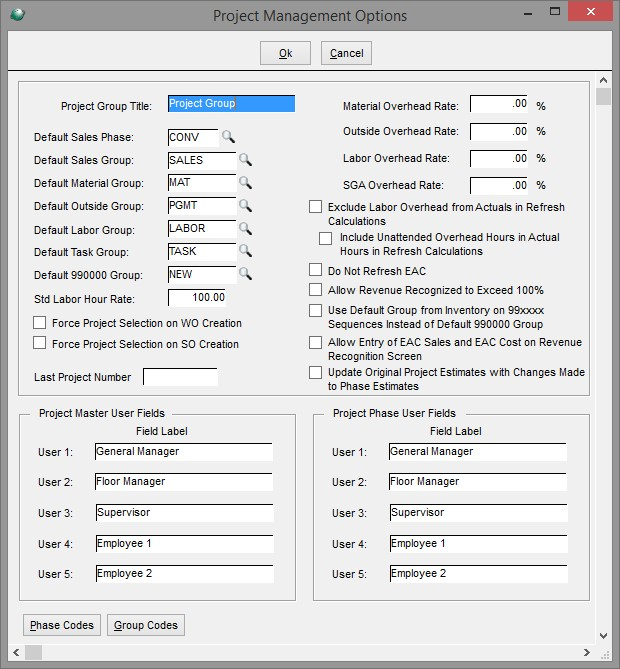Edit Project Master User 4 label field

point(184,544)
